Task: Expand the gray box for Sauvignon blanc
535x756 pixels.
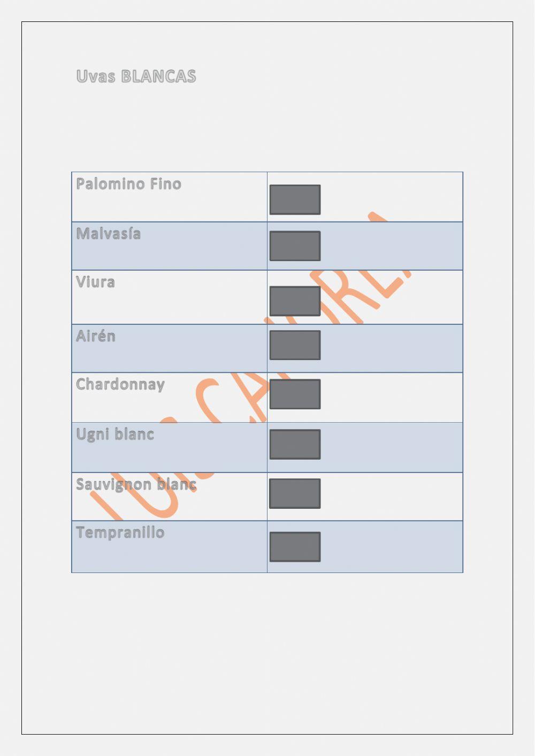Action: [295, 493]
